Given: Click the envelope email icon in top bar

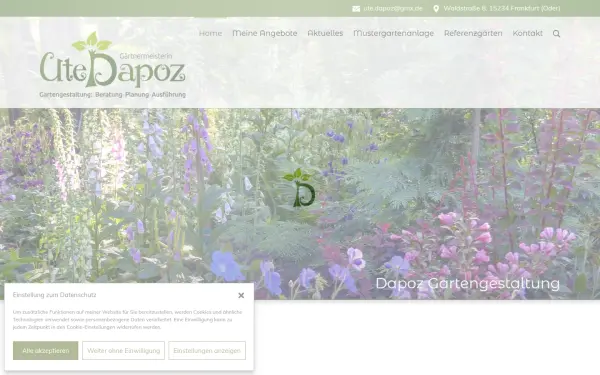Looking at the screenshot, I should (356, 8).
